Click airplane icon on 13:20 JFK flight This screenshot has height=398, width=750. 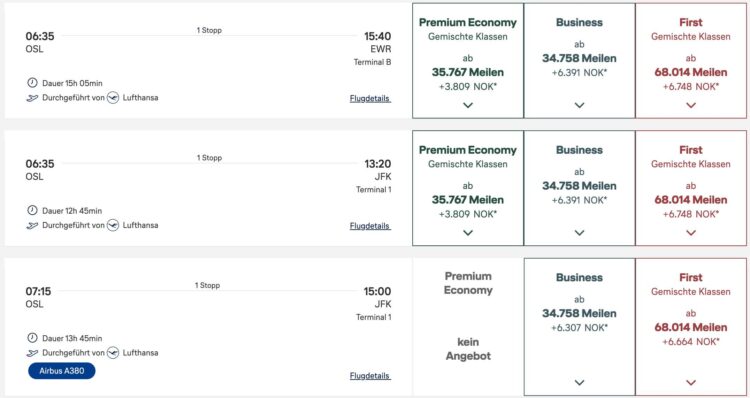[32, 225]
